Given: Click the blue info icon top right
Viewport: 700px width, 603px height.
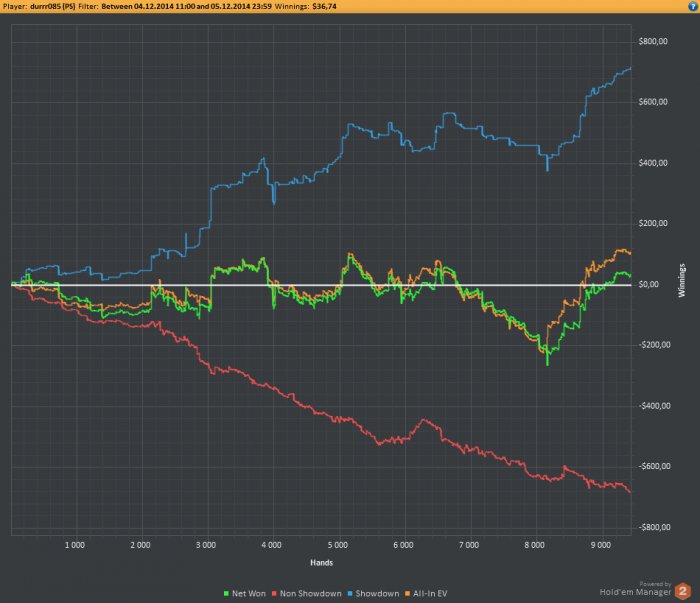Looking at the screenshot, I should 693,6.
